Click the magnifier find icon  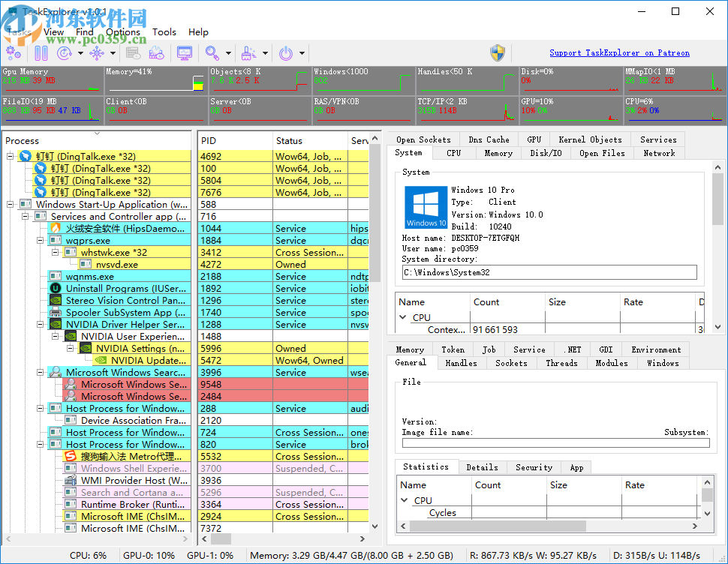coord(212,52)
